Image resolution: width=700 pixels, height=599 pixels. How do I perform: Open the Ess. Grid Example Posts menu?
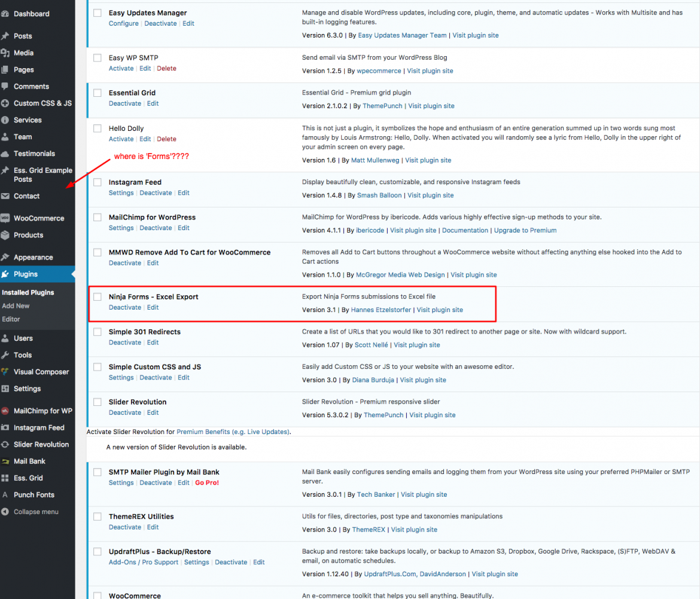tap(43, 175)
